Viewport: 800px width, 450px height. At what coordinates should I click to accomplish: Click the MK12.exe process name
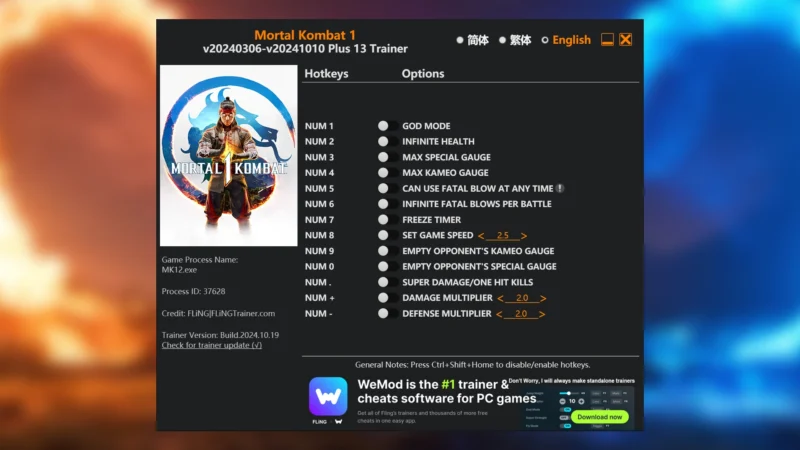tap(179, 269)
